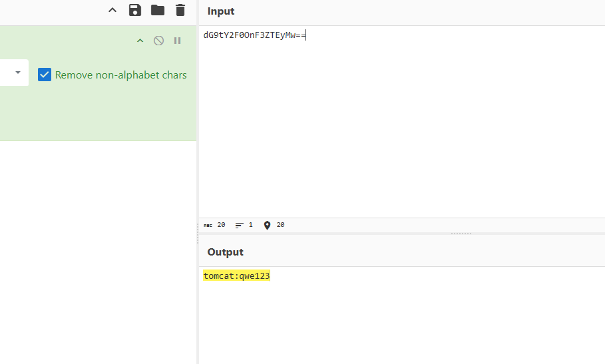This screenshot has height=364, width=605.
Task: Click the cursor position value 20
Action: [x=280, y=225]
